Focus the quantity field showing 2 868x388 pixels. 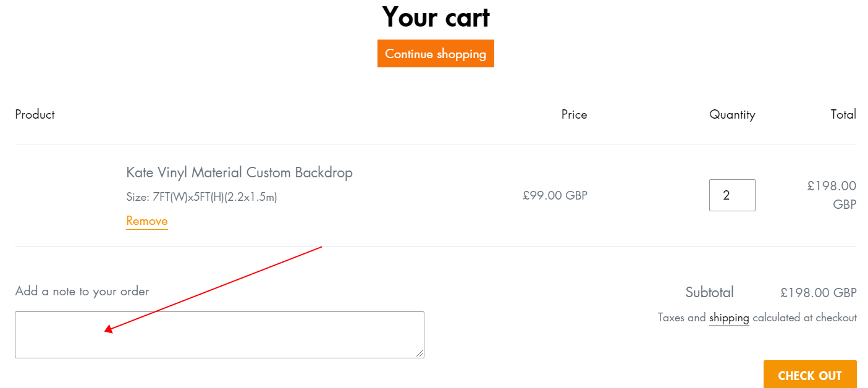[732, 195]
